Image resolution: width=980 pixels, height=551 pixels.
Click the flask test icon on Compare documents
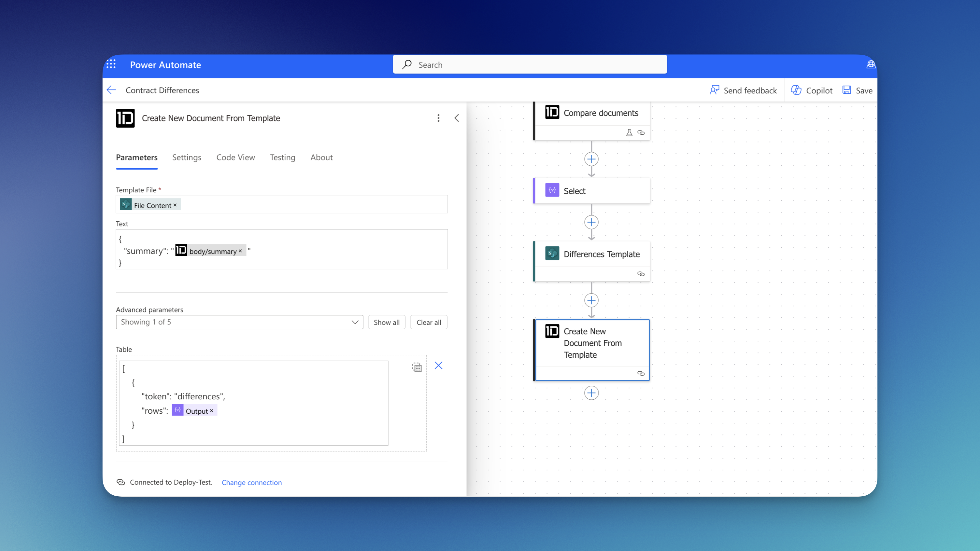629,133
